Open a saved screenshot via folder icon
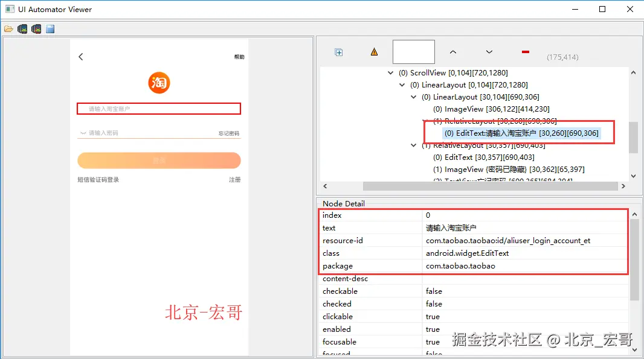 point(8,29)
